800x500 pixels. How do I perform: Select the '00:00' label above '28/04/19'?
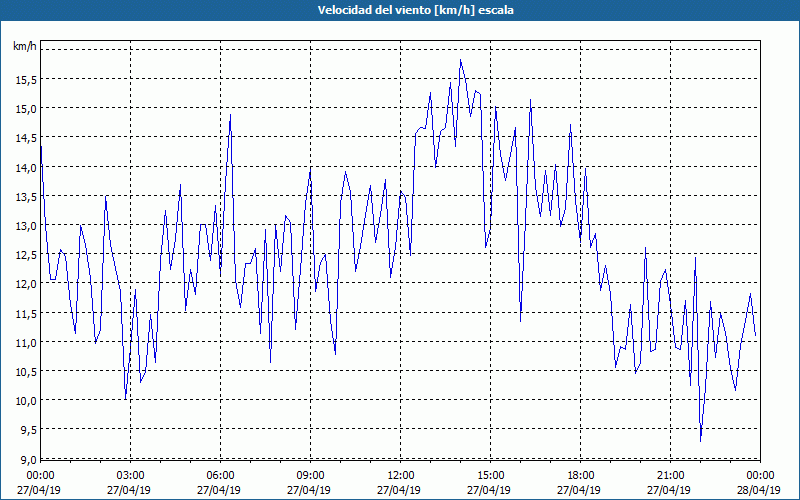761,476
